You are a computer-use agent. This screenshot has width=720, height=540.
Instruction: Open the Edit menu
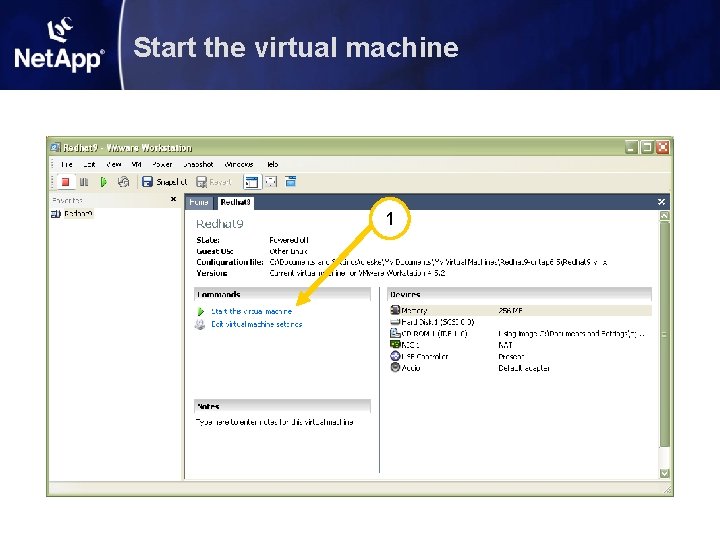point(89,164)
